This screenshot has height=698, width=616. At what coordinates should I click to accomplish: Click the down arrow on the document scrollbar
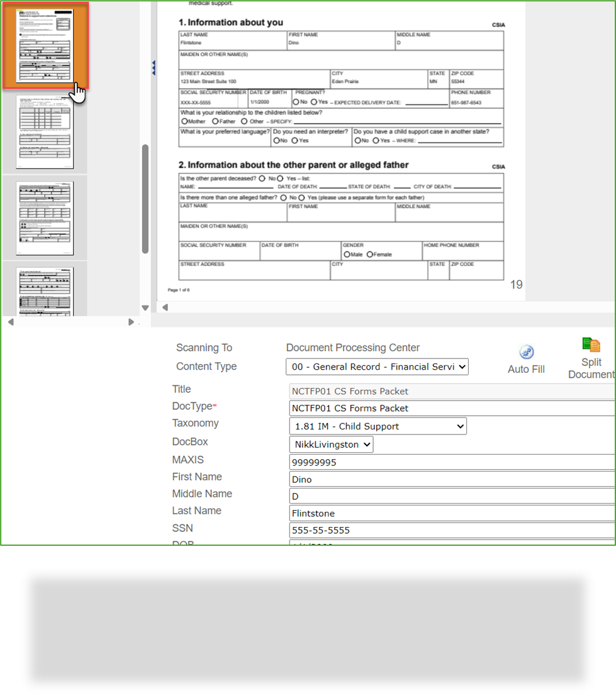pos(145,307)
